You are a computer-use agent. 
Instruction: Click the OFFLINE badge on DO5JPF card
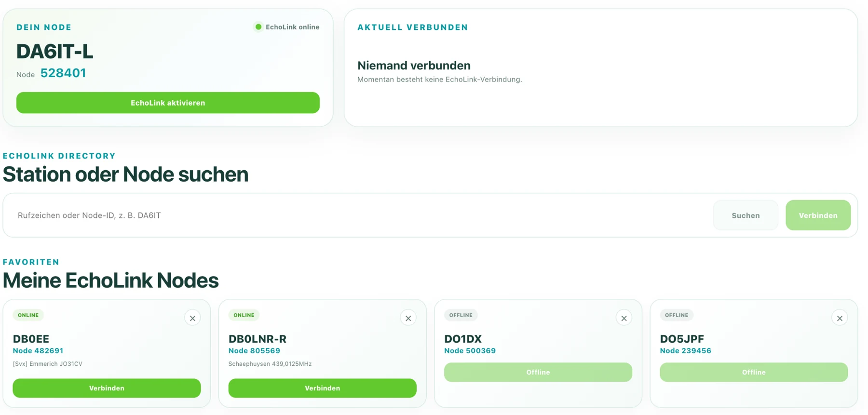677,315
